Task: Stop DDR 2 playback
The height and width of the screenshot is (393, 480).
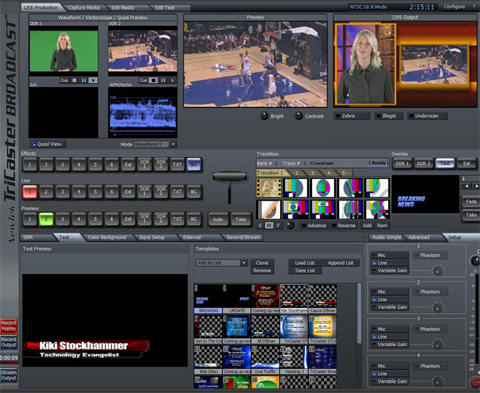Action: (153, 80)
